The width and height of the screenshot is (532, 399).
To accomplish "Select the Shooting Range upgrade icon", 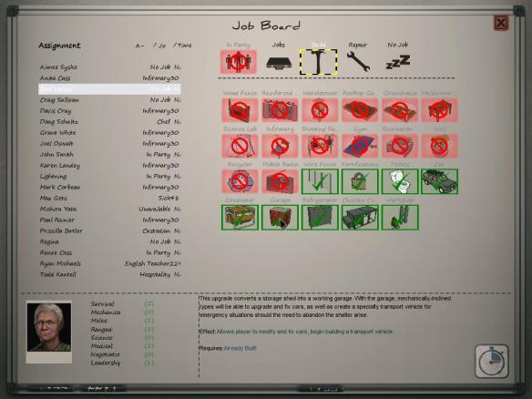I will click(x=320, y=146).
